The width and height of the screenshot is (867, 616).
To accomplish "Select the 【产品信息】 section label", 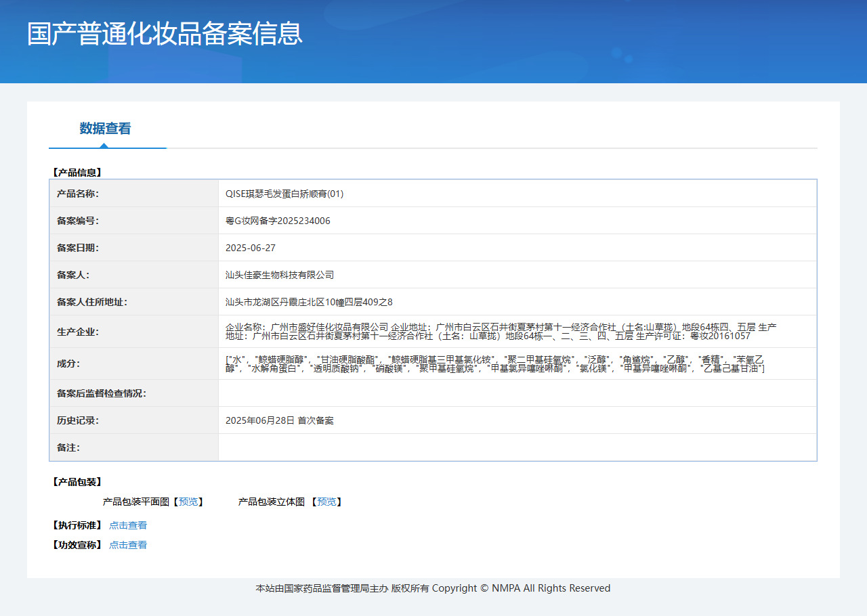I will point(75,171).
